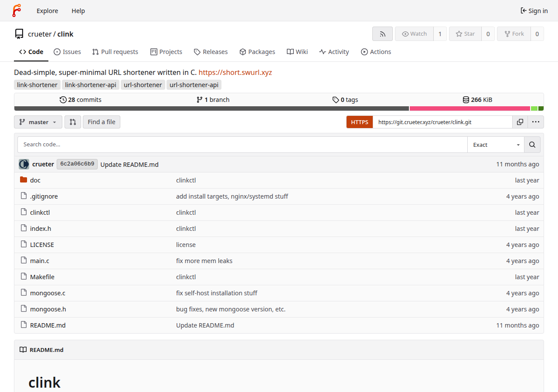Open the Forgejo home logo
The height and width of the screenshot is (392, 558).
point(17,10)
